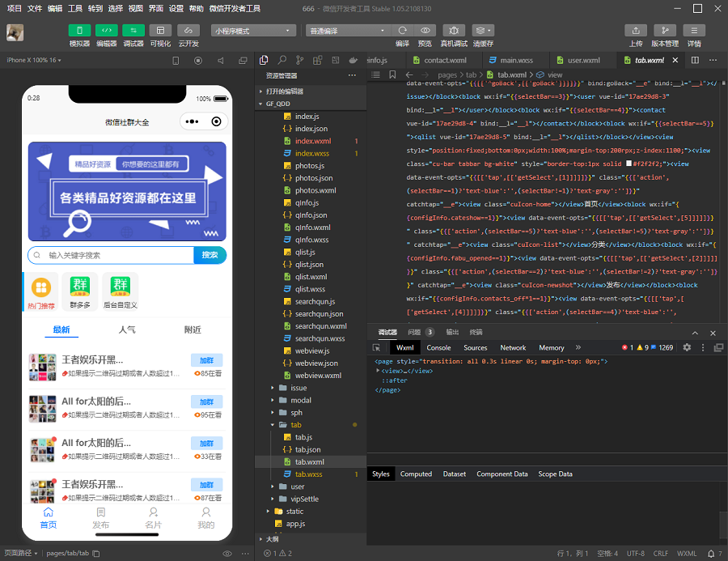Click the bookmark icon in breadcrumb bar
Screen dimensions: 728x561
pyautogui.click(x=392, y=74)
